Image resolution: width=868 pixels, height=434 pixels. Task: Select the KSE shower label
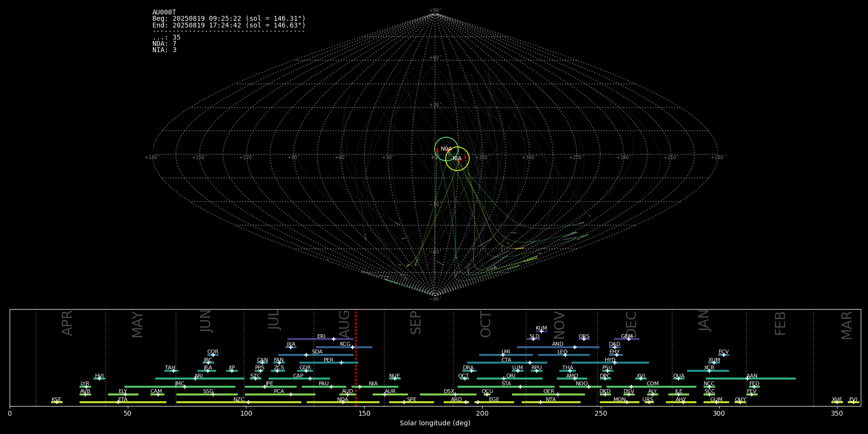coord(56,400)
